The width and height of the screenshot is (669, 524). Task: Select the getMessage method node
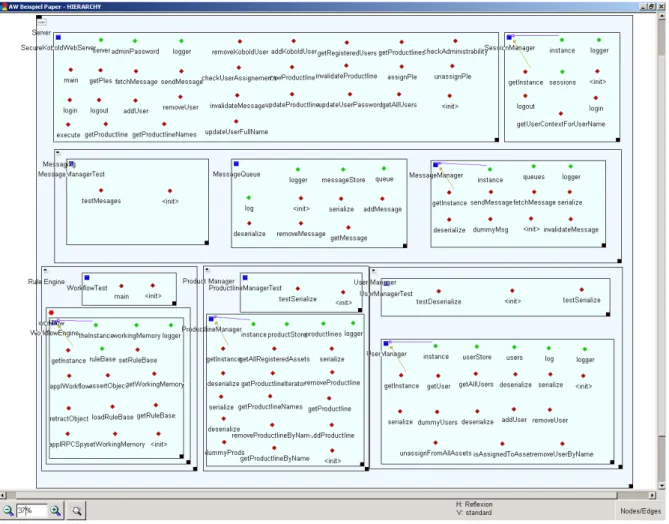(x=349, y=227)
